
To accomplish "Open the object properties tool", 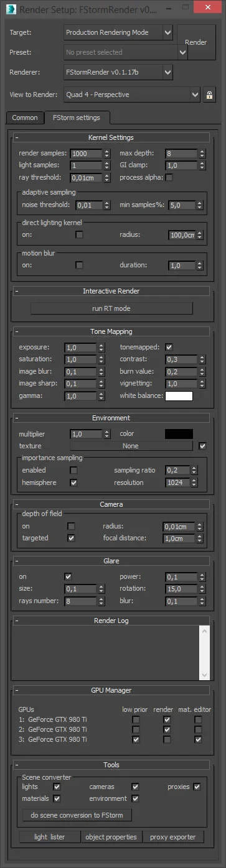I will click(111, 837).
